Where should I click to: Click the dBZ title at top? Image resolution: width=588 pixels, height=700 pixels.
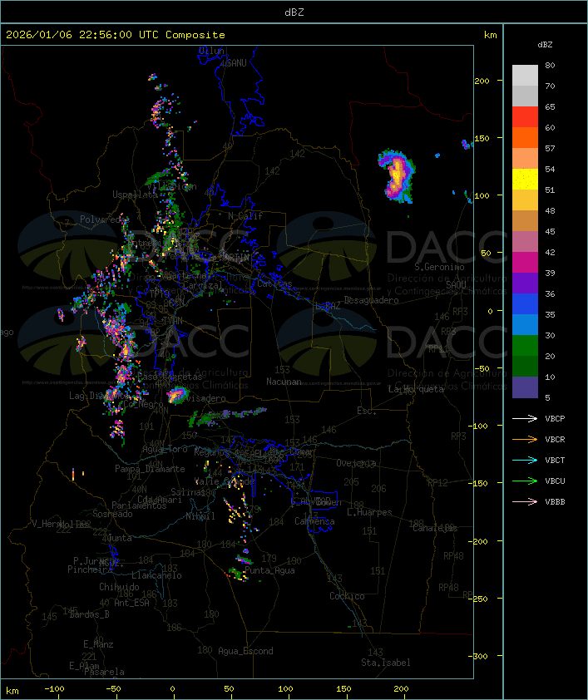294,12
